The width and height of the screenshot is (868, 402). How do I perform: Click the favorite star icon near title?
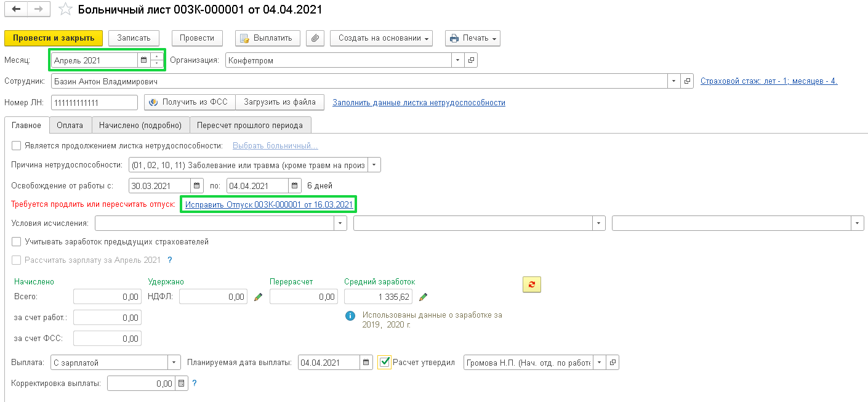[65, 10]
